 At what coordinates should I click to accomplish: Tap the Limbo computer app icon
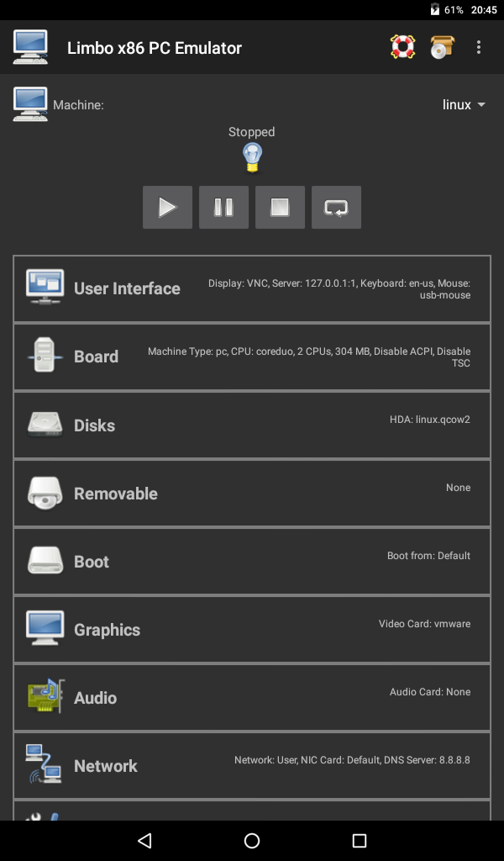click(30, 47)
